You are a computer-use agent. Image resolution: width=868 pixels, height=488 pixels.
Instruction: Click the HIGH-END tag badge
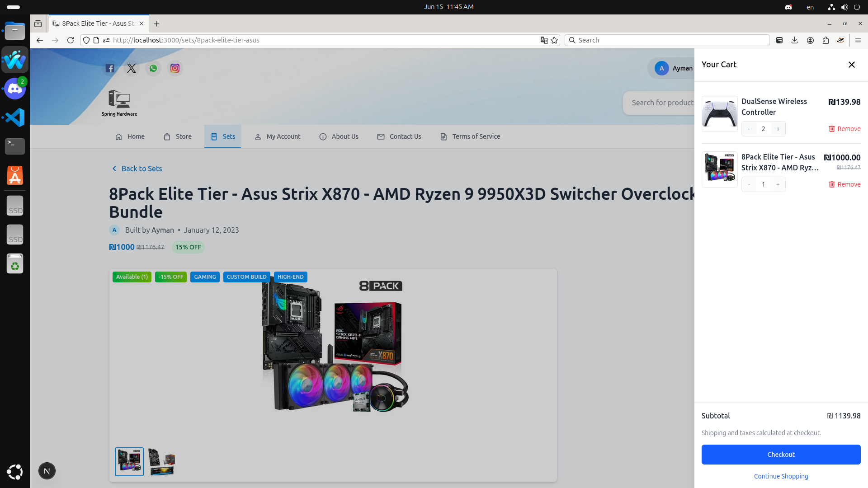pyautogui.click(x=290, y=277)
